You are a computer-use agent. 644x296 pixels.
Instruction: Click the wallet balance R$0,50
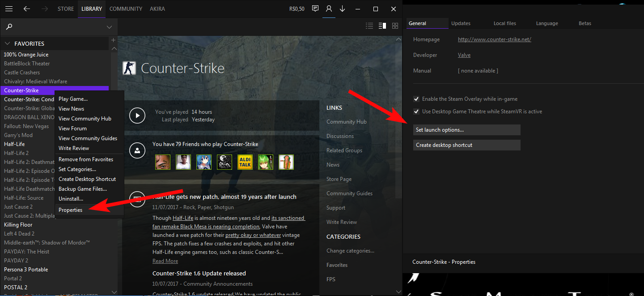(x=297, y=9)
